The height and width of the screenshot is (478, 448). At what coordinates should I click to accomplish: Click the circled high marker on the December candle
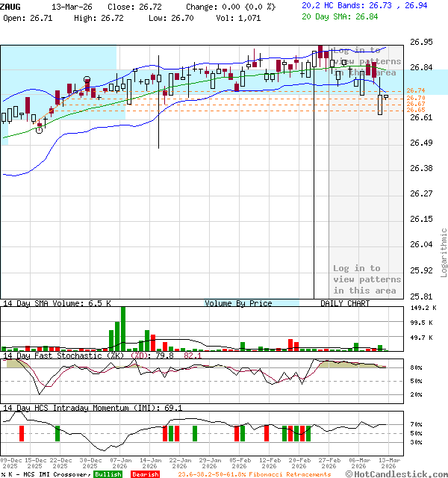pos(87,79)
